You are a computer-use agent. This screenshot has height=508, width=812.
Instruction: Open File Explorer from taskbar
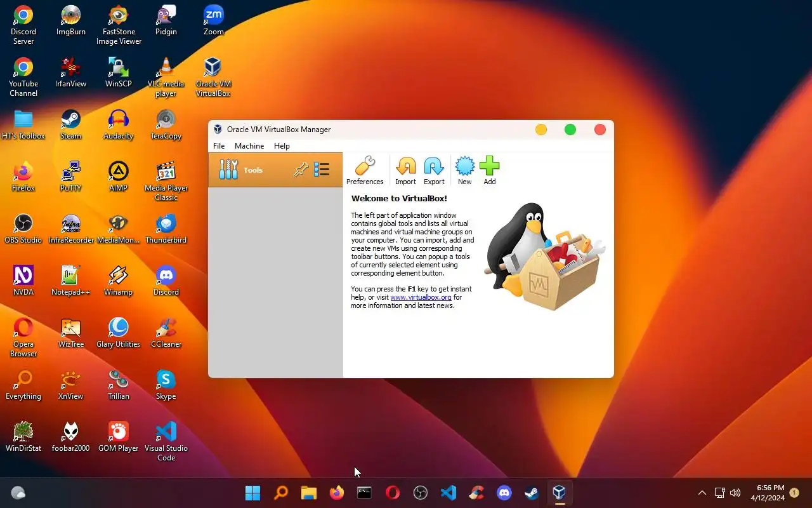point(308,493)
